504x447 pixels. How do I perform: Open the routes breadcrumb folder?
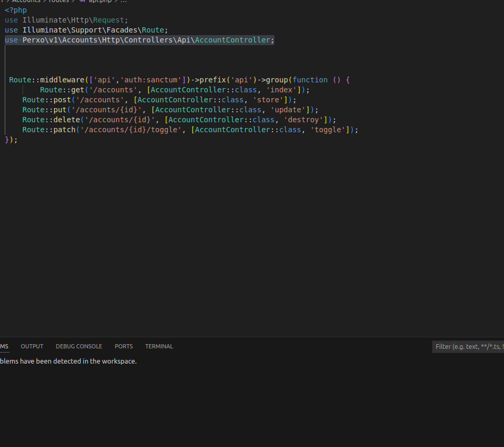pos(58,1)
